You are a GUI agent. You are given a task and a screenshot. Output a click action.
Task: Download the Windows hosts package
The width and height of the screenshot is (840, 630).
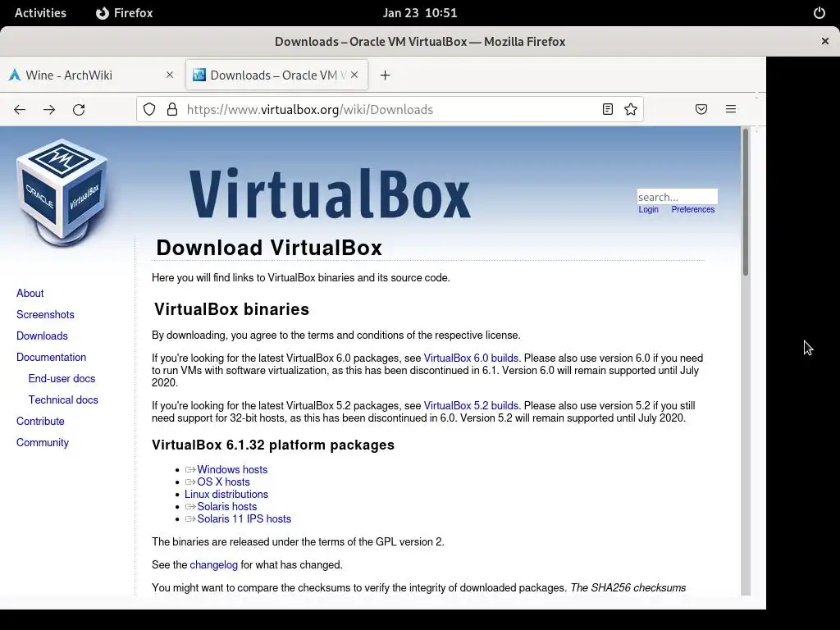(232, 469)
